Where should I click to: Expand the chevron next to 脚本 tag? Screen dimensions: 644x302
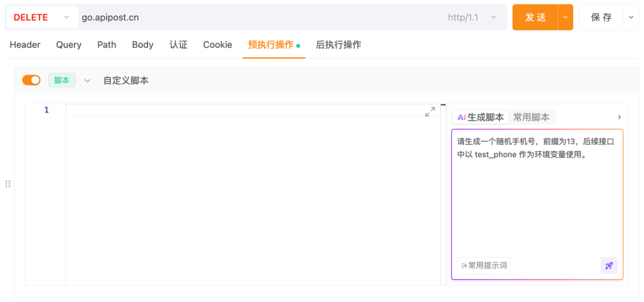click(87, 80)
